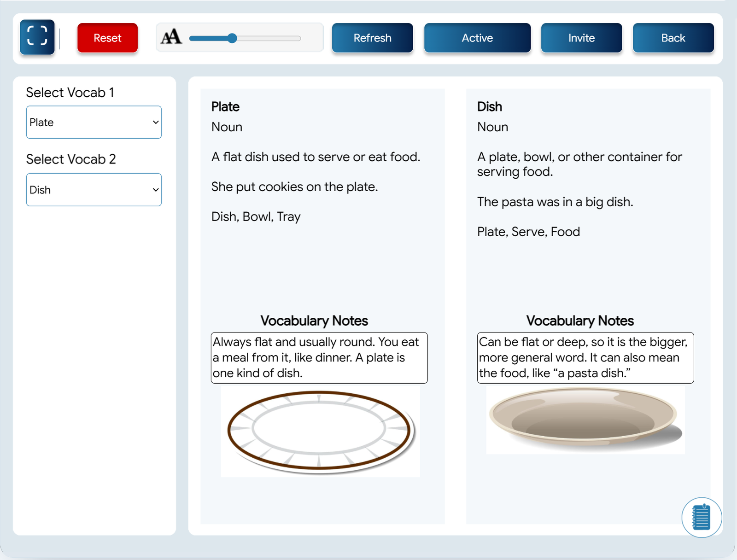Click 'A flat dish used to serve or eat food.'
The image size is (737, 560).
(x=316, y=157)
